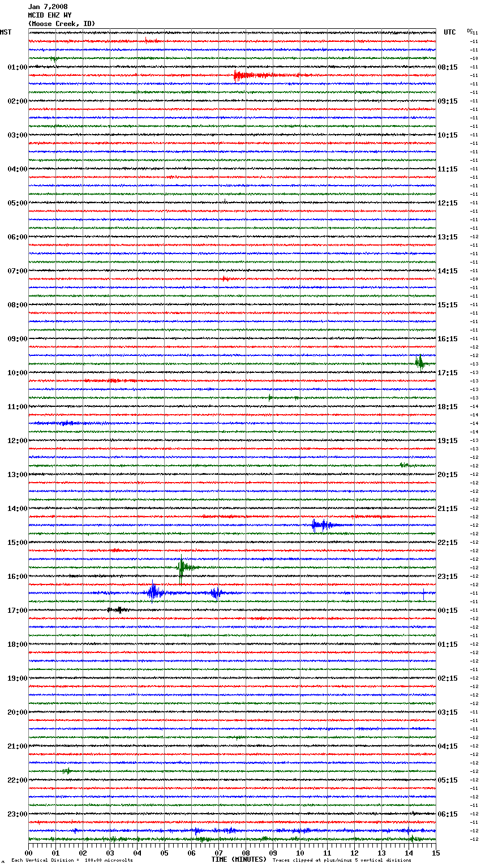Image resolution: width=481 pixels, height=868 pixels.
Task: Click the '(Moose Creek, ID)' location label
Action: (x=62, y=24)
